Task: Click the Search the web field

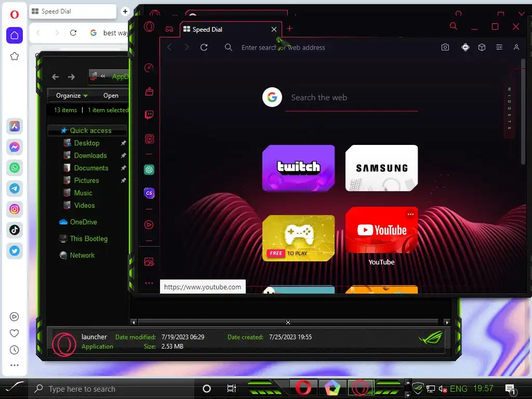Action: click(352, 98)
